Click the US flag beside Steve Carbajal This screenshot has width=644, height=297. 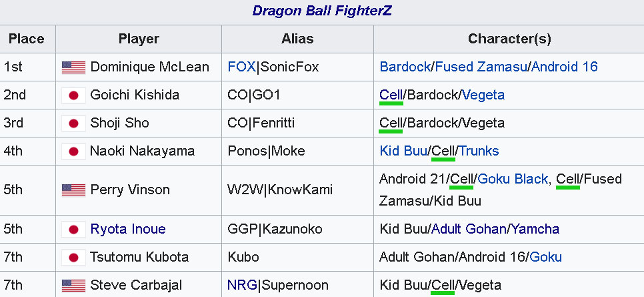(x=73, y=286)
